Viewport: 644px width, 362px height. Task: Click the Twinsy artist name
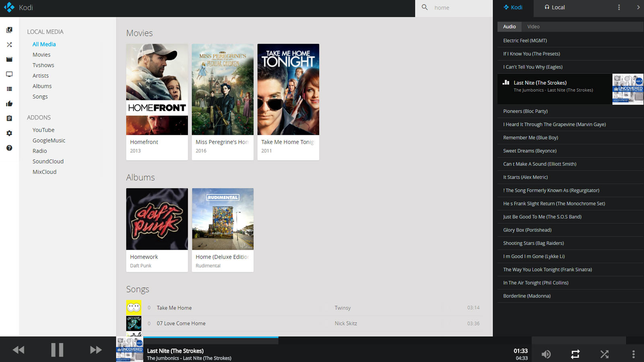[343, 308]
